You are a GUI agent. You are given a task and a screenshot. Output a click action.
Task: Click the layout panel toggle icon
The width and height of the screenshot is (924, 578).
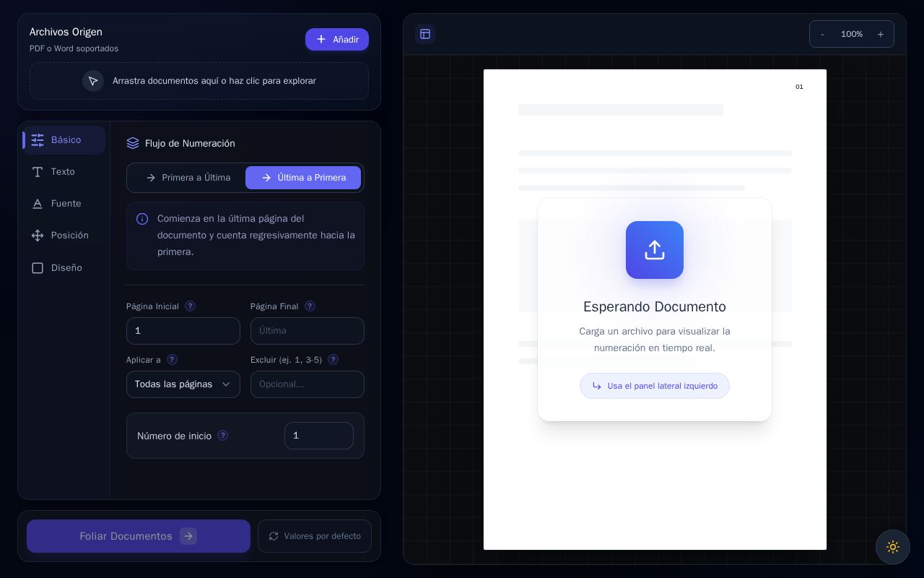click(x=425, y=34)
